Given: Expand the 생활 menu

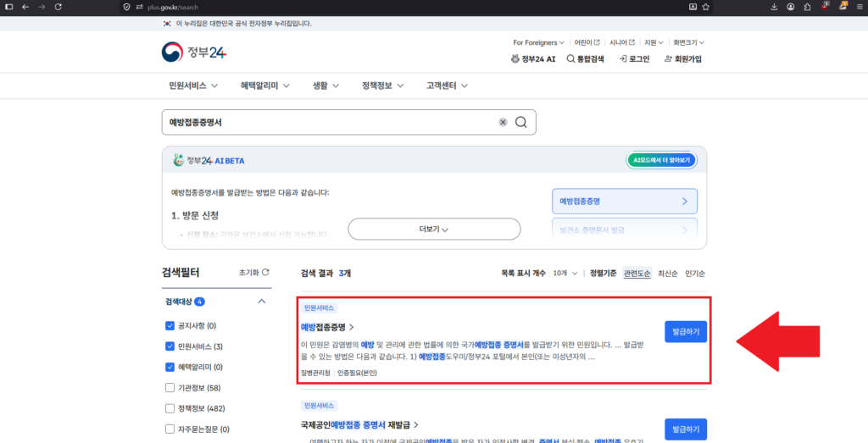Looking at the screenshot, I should (326, 86).
